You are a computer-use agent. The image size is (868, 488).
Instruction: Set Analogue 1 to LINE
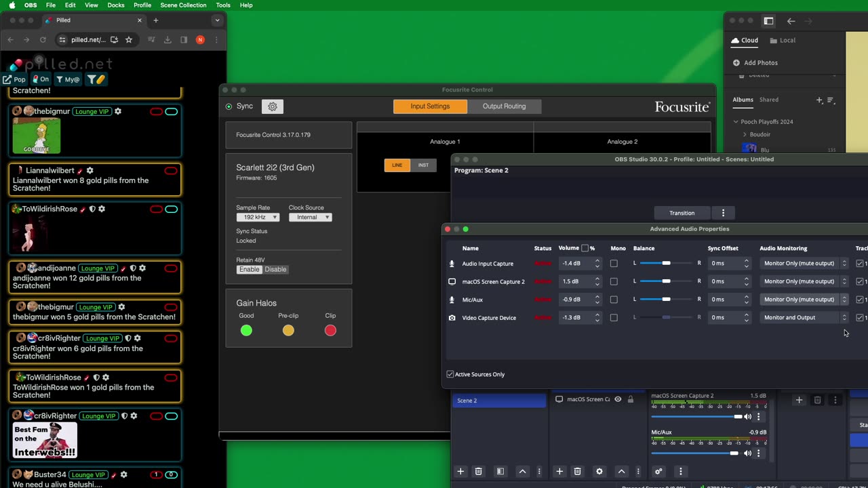point(397,165)
